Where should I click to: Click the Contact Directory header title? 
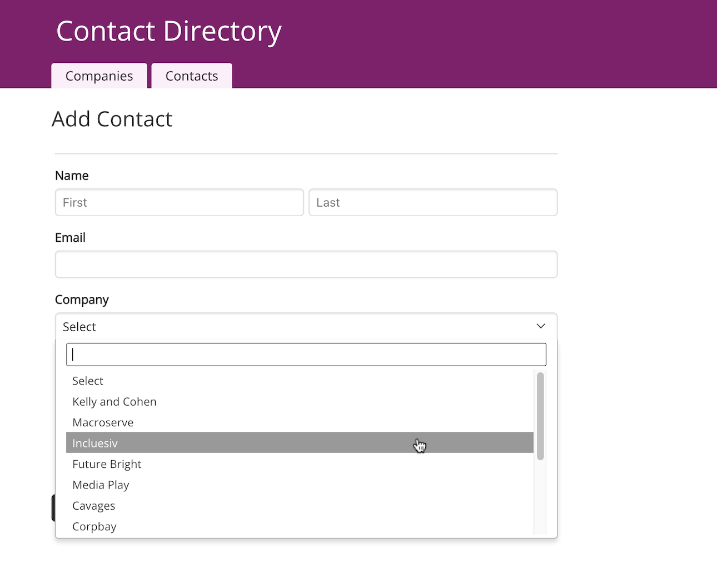click(x=169, y=31)
